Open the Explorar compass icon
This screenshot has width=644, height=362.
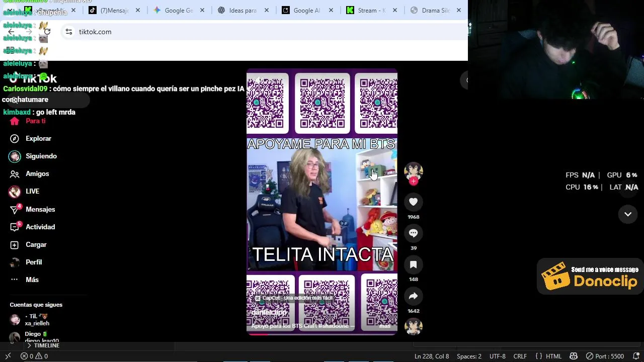(x=15, y=139)
